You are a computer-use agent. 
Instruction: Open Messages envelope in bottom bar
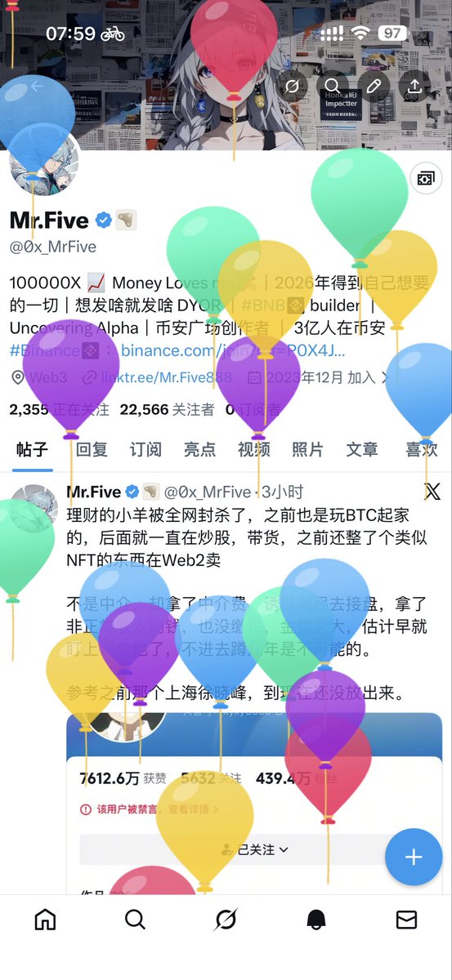click(x=406, y=920)
